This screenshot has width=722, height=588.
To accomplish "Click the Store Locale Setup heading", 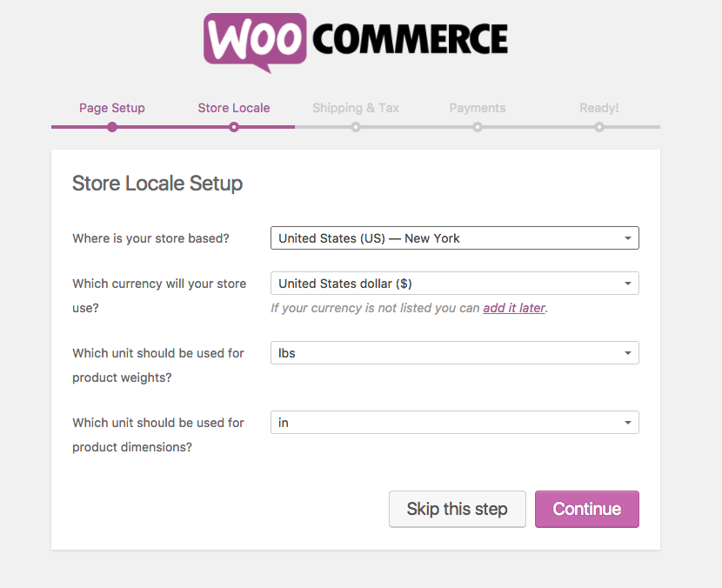I will [157, 184].
